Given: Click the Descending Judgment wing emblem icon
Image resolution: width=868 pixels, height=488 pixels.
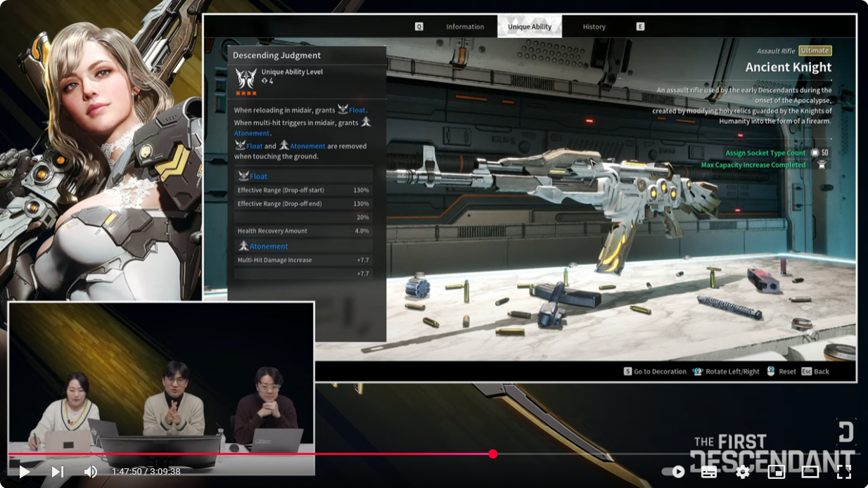Looking at the screenshot, I should [x=246, y=77].
